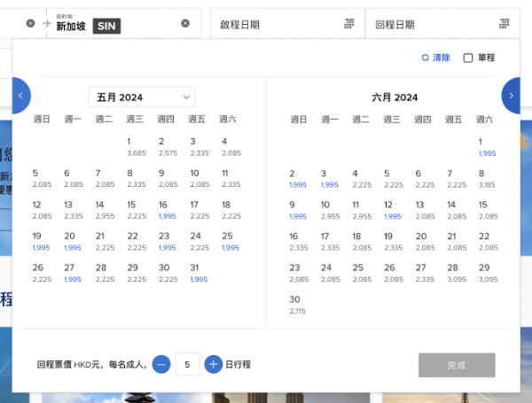Click the 完成 done button

pyautogui.click(x=457, y=365)
